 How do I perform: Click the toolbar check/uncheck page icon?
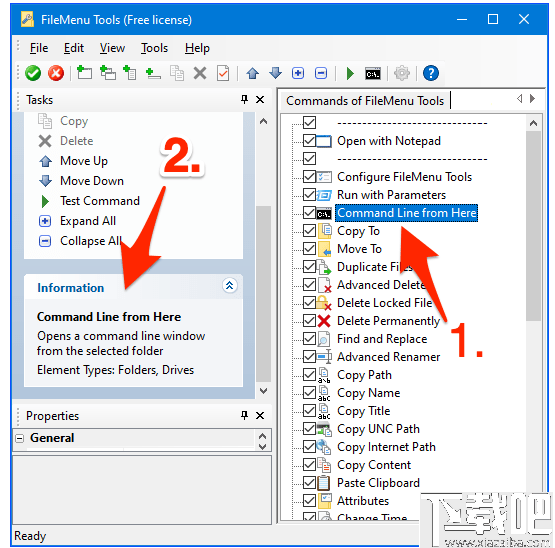[223, 73]
